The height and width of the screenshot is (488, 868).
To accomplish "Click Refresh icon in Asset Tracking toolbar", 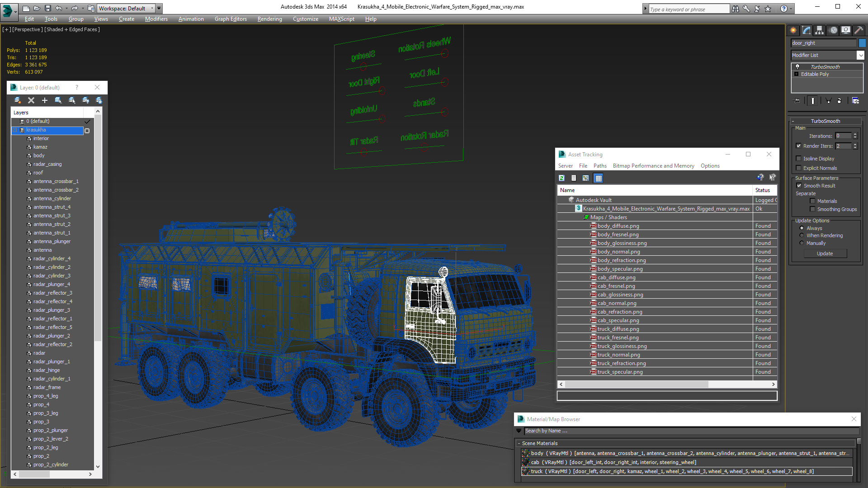I will pyautogui.click(x=561, y=178).
